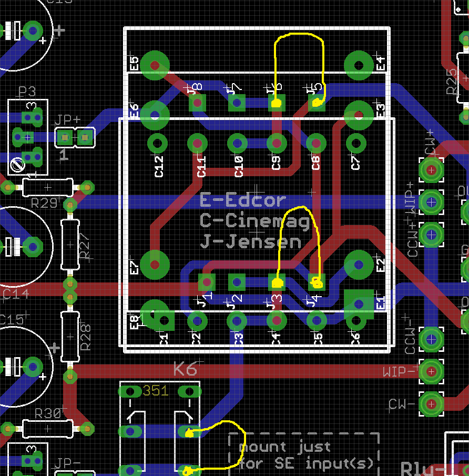Click the CCW- octagonal pad
The width and height of the screenshot is (469, 476).
click(x=431, y=339)
